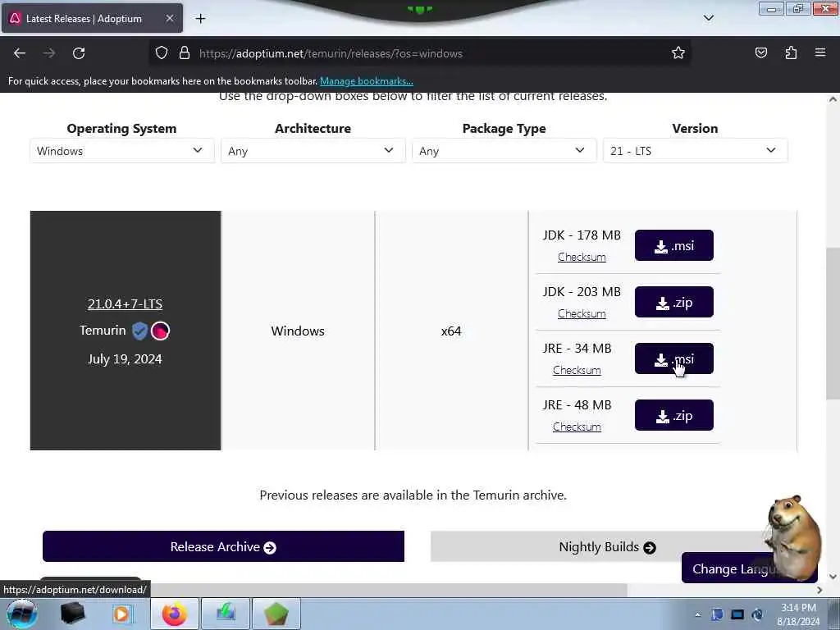
Task: Reload the current page
Action: coord(79,53)
